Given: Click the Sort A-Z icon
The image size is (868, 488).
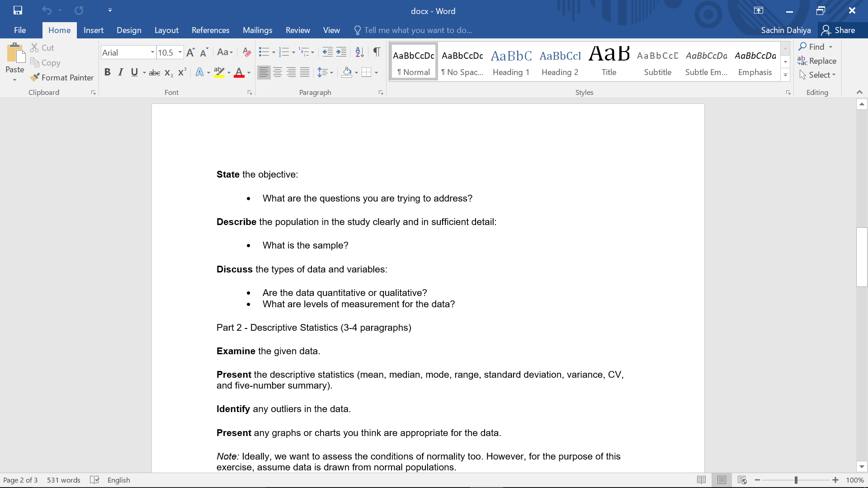Looking at the screenshot, I should [359, 52].
